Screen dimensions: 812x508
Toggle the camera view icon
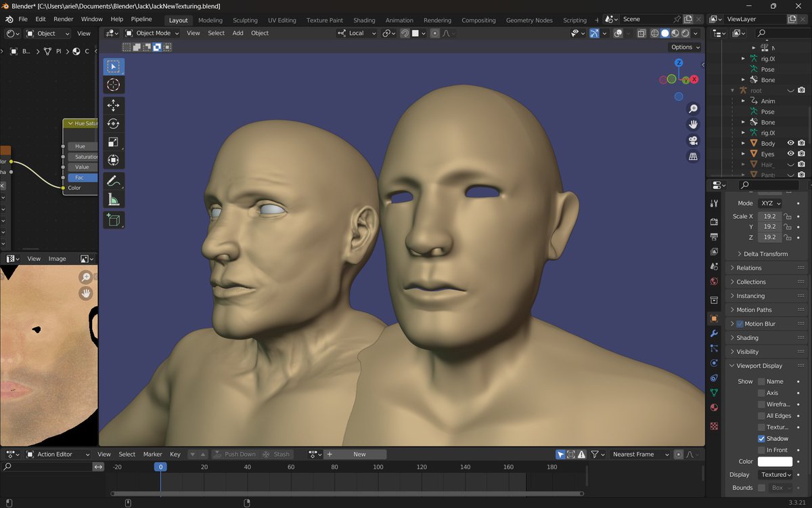point(693,141)
